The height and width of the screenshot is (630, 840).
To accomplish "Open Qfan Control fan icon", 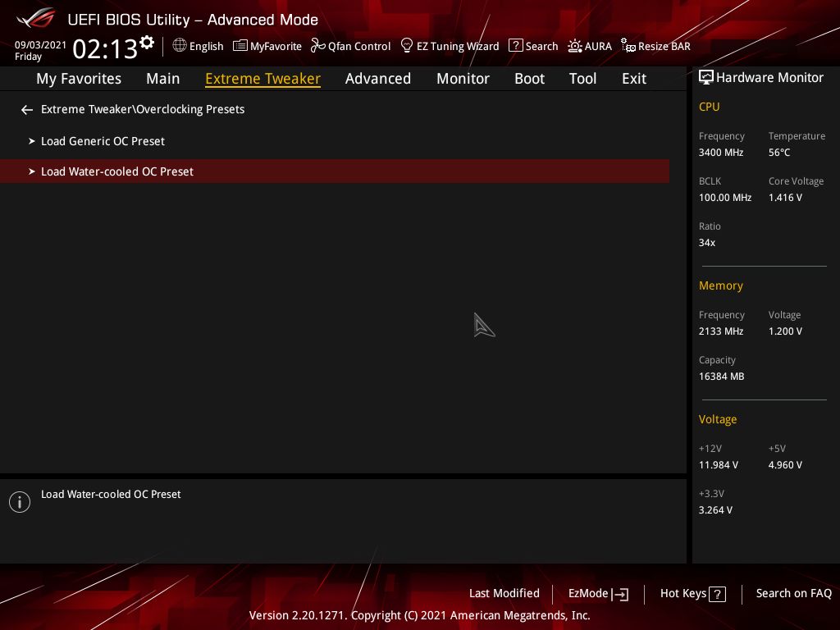I will click(317, 46).
